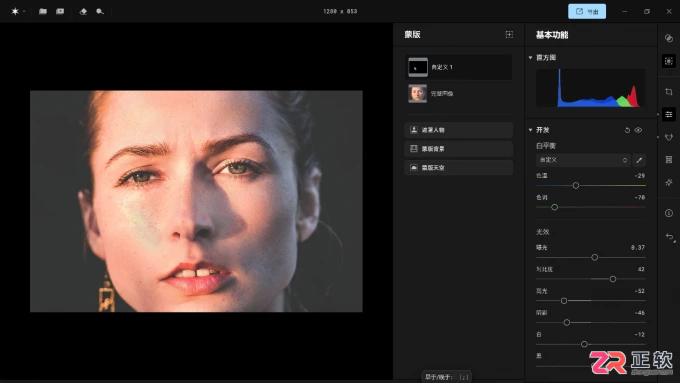Click the heart-shaped icon in right sidebar
680x383 pixels.
click(669, 137)
